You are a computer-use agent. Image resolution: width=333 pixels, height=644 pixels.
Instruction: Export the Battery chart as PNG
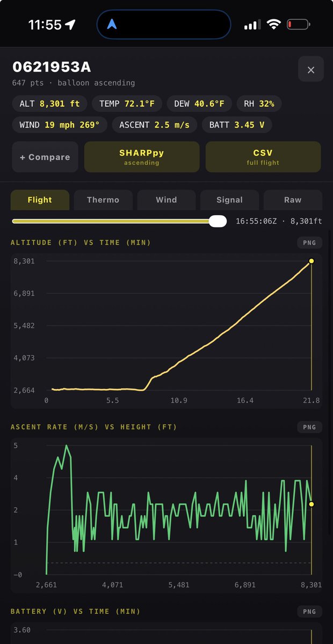[309, 611]
